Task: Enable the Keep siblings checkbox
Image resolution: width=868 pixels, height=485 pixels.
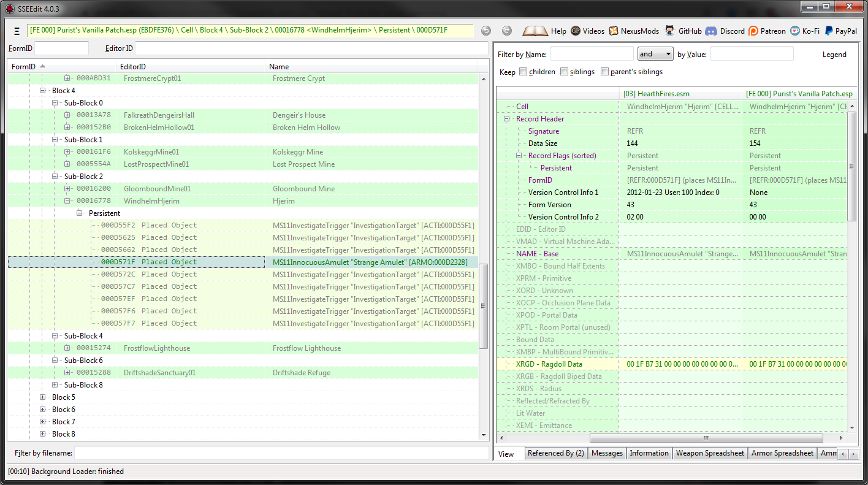Action: 564,72
